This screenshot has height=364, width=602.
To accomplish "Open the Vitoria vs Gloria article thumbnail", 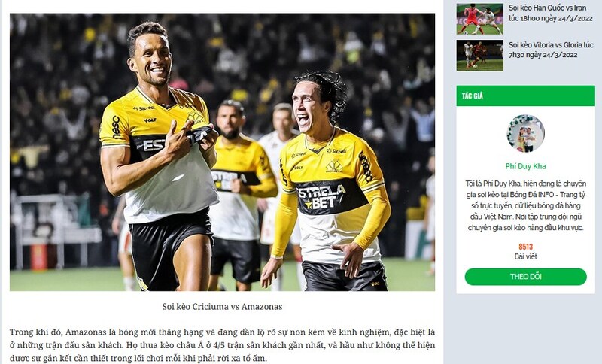I will tap(479, 55).
